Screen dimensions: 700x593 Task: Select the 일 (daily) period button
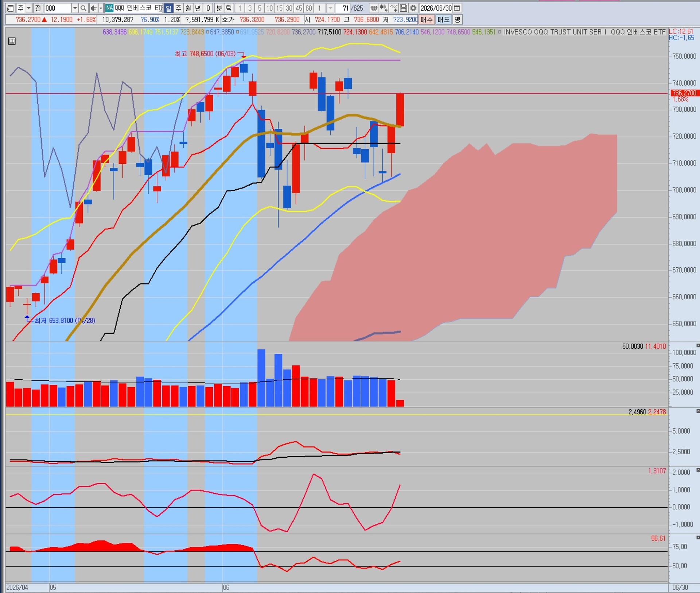pos(168,8)
